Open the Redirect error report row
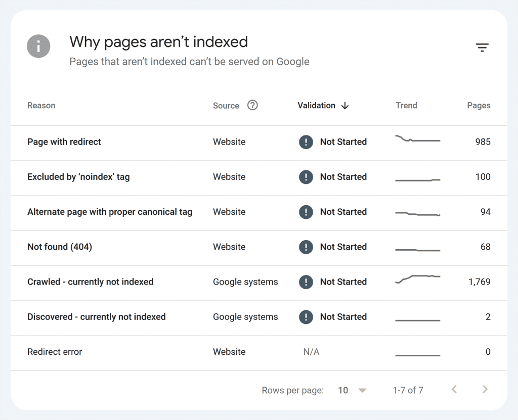Screen dimensions: 518x420 [55, 352]
